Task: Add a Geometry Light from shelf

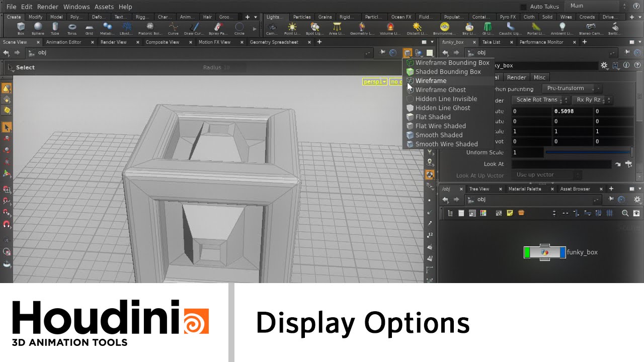Action: coord(362,29)
